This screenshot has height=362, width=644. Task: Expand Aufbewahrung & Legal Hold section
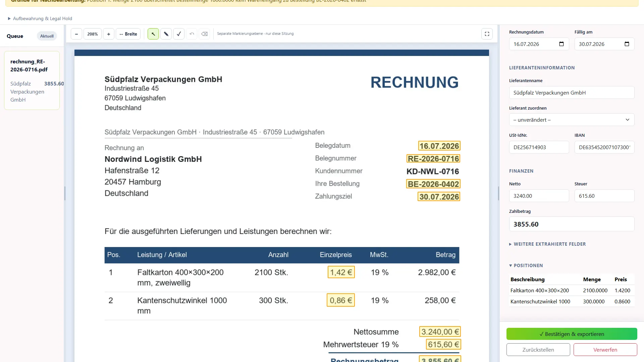(40, 18)
